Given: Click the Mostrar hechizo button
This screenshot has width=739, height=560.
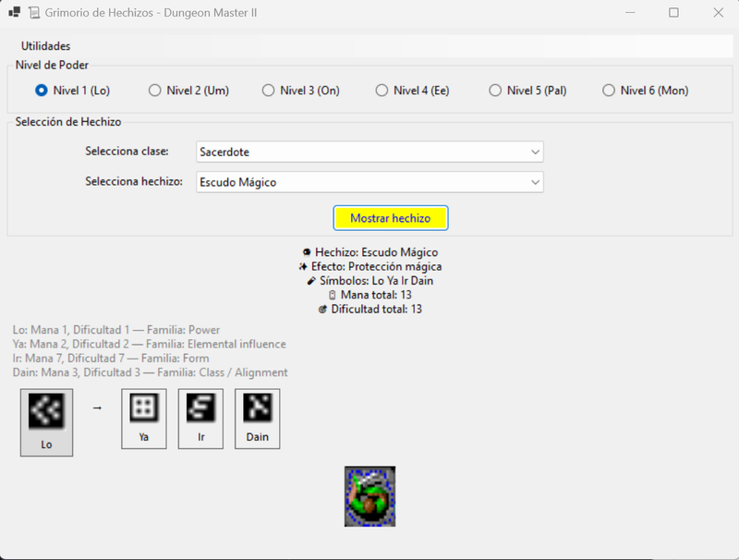Looking at the screenshot, I should 390,218.
